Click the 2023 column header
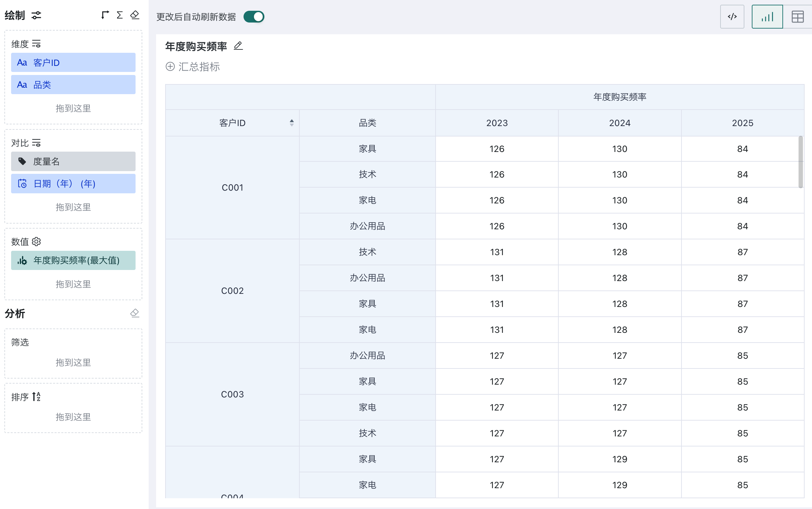This screenshot has height=509, width=812. coord(497,123)
